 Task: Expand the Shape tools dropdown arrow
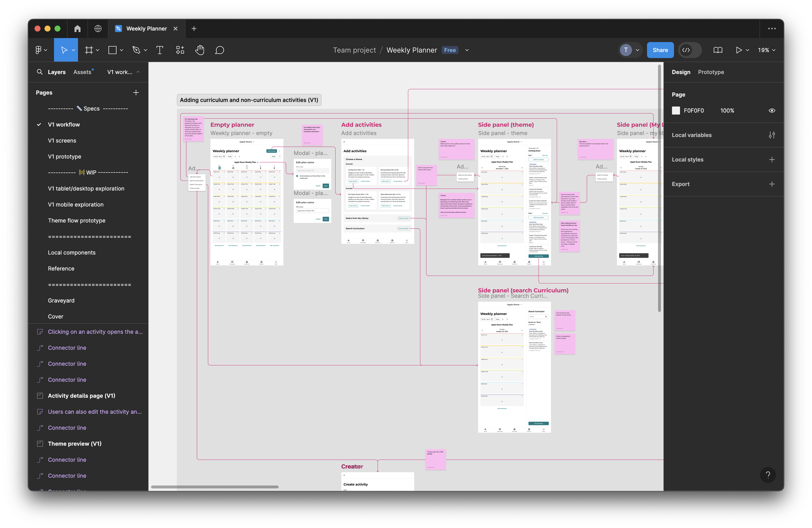(121, 50)
